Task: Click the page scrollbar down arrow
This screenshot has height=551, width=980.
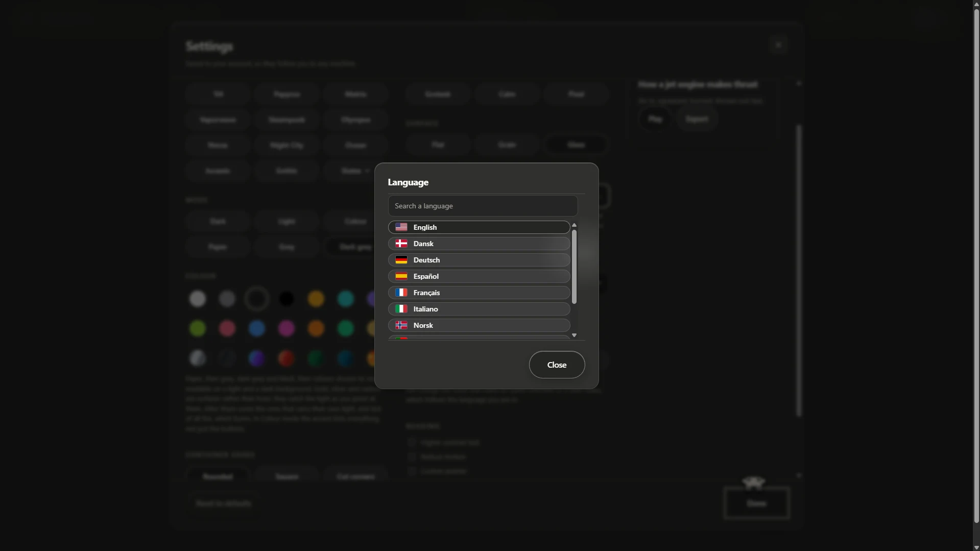Action: point(976,547)
